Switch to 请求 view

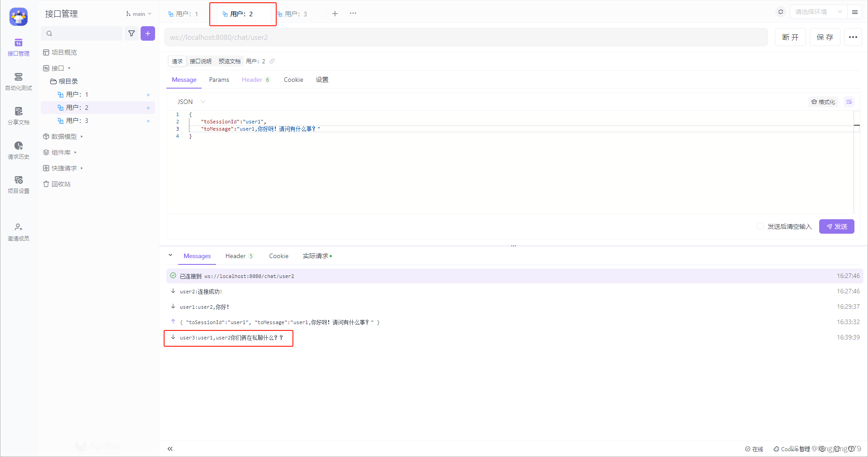(x=177, y=61)
